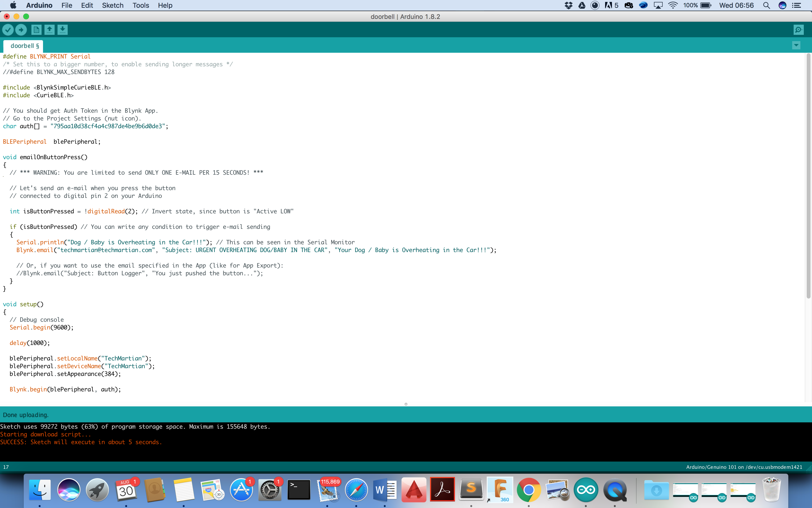Open Finder from the Dock
812x508 pixels.
(40, 490)
